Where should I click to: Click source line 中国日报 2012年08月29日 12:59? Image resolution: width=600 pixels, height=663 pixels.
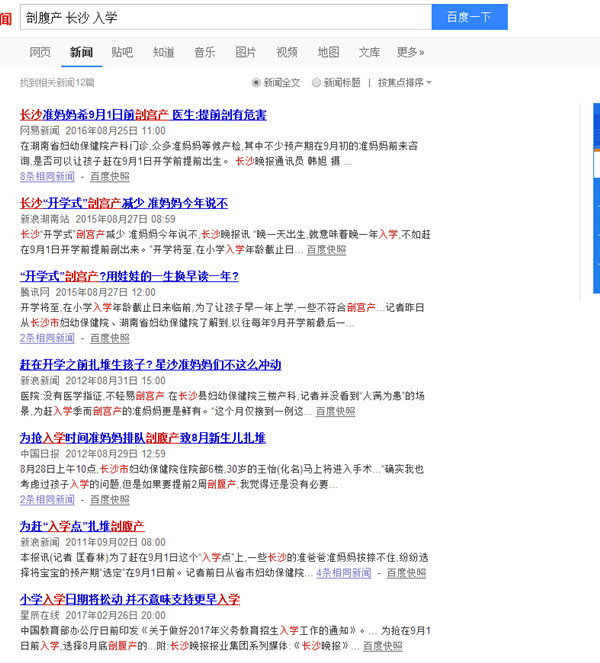(93, 454)
